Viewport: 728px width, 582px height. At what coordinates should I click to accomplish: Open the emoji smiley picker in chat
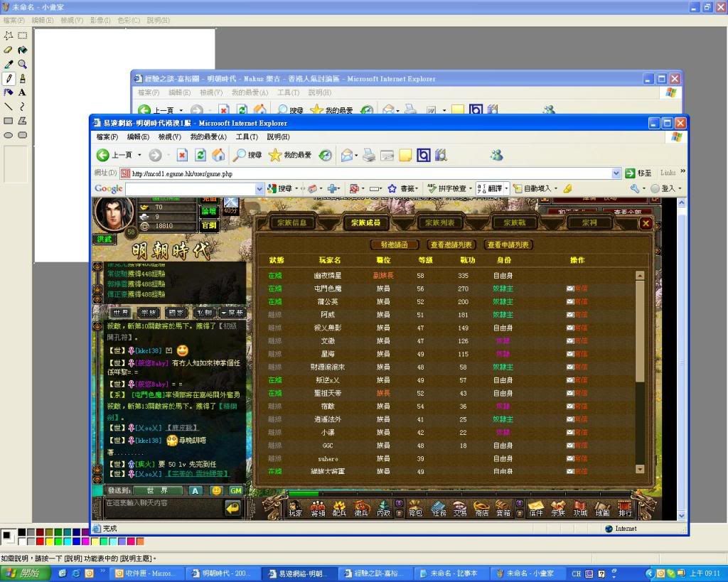216,490
